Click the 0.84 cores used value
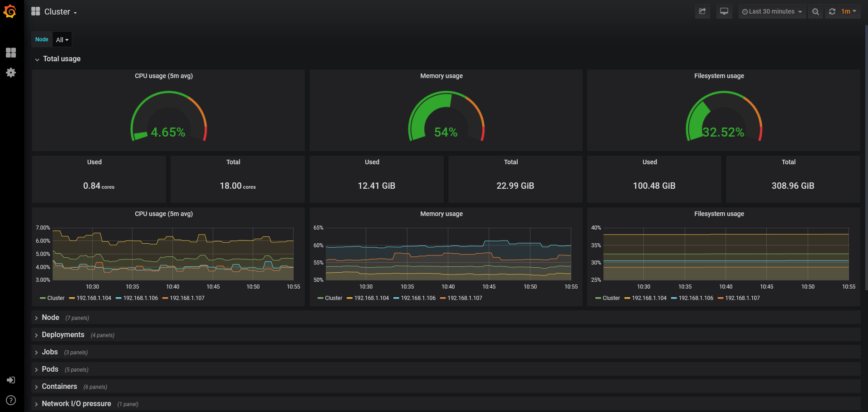 click(x=99, y=186)
